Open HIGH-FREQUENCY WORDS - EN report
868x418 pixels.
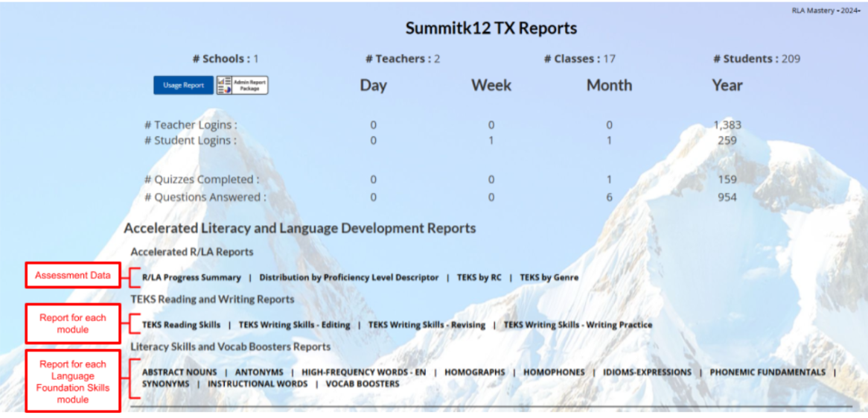pyautogui.click(x=364, y=372)
